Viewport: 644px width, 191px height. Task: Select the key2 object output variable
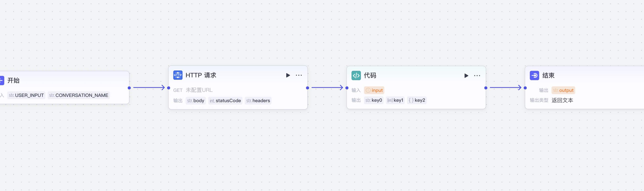click(x=417, y=100)
